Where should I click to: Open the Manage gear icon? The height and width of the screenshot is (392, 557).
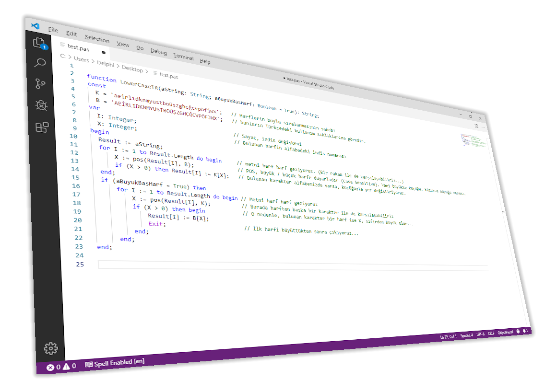point(50,348)
